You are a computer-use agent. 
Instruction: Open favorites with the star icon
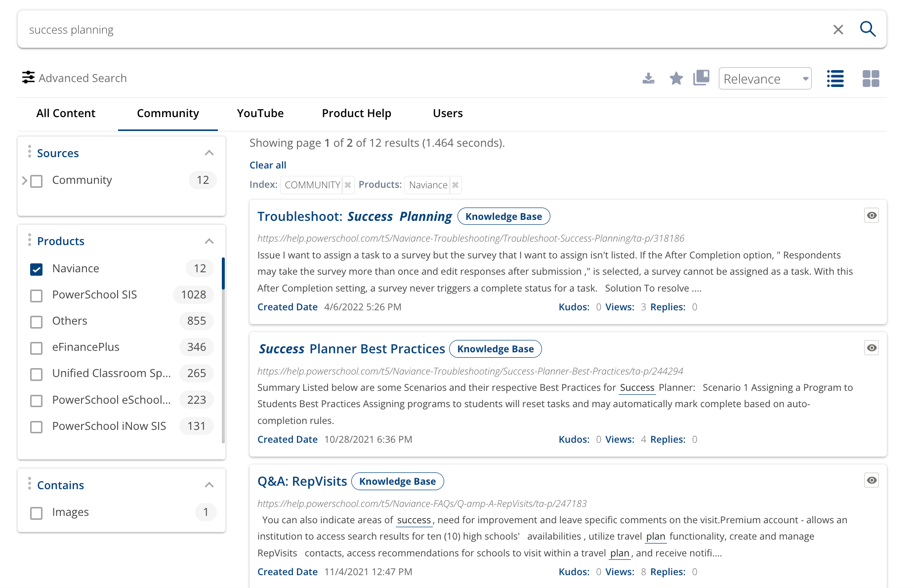pos(676,78)
